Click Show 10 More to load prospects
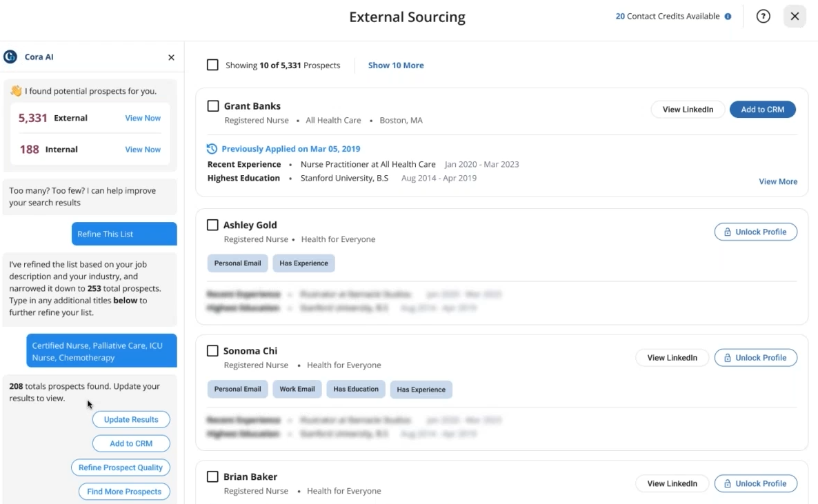The image size is (818, 504). click(x=395, y=65)
